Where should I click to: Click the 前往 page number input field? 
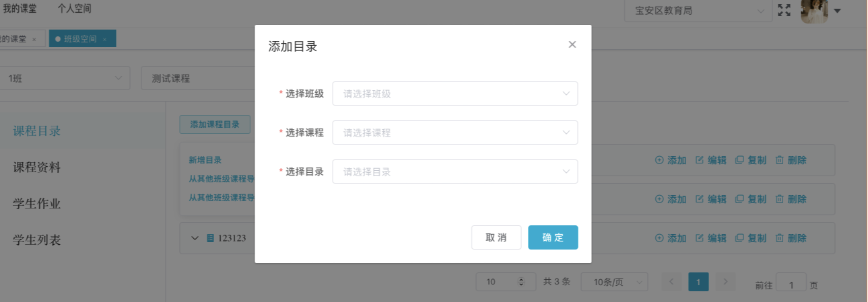click(791, 285)
